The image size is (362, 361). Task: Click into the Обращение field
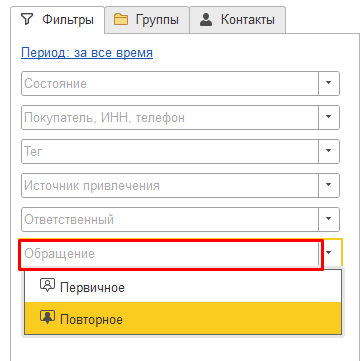click(x=170, y=254)
